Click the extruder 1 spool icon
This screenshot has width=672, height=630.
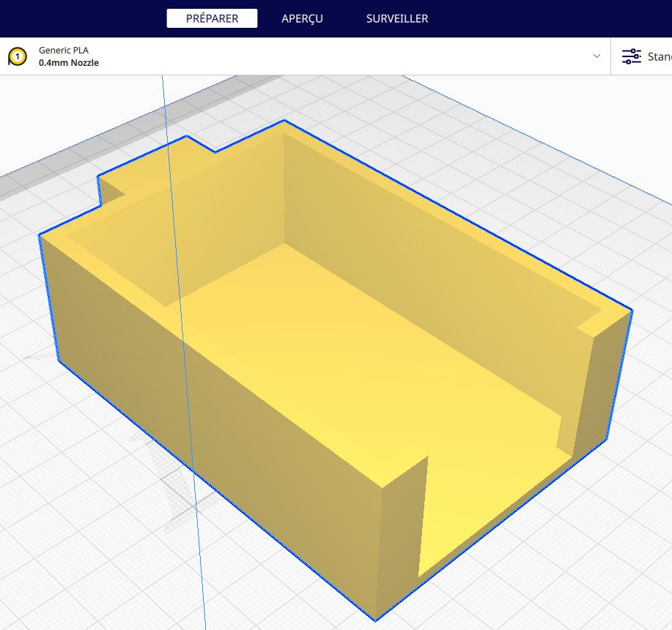[x=18, y=56]
